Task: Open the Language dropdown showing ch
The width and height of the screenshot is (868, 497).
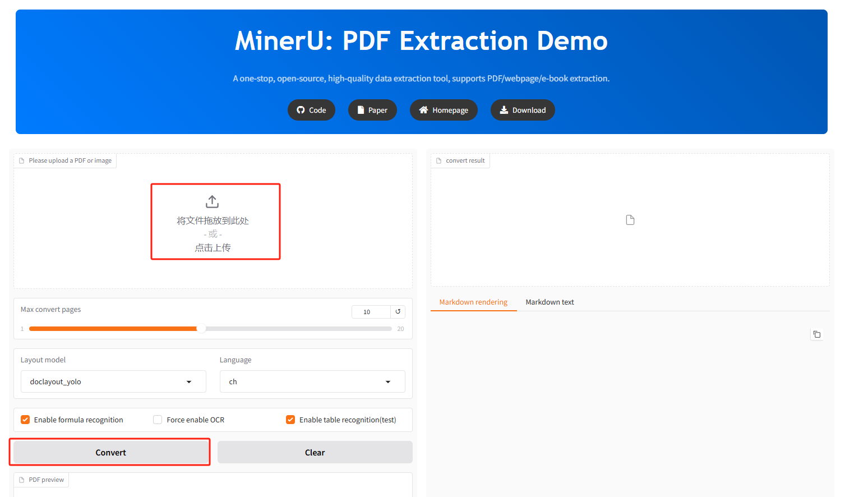Action: [312, 381]
